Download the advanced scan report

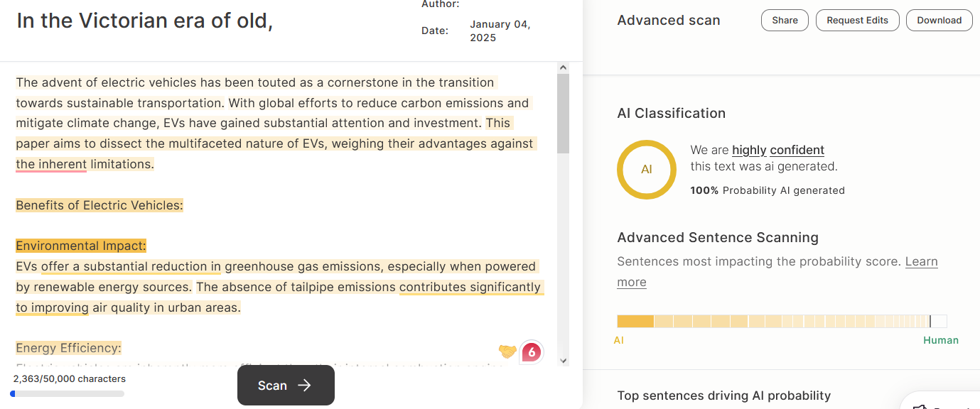tap(939, 21)
